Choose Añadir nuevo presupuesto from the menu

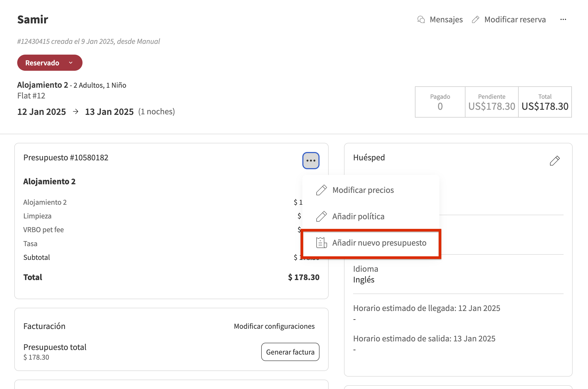coord(379,243)
